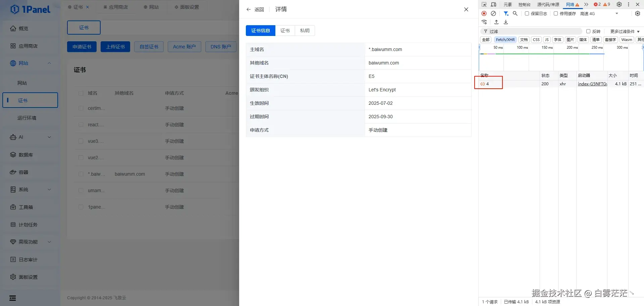Expand the AI sidebar submenu

point(49,137)
